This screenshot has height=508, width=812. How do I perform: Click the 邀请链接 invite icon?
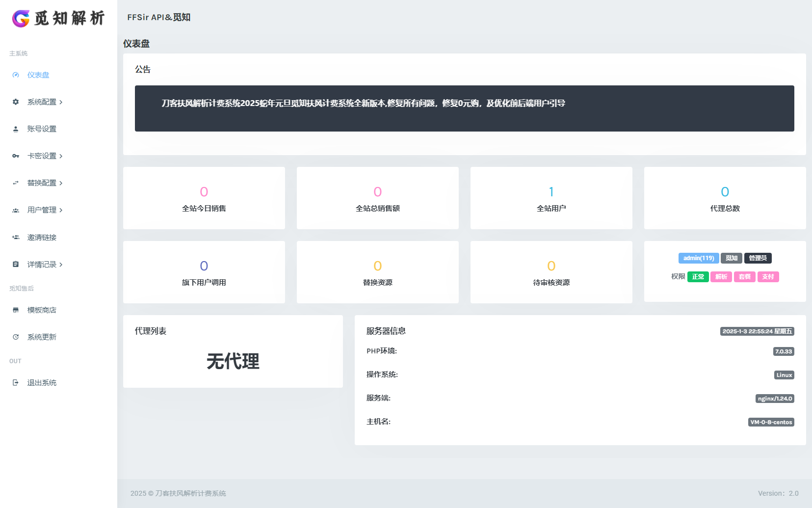pyautogui.click(x=15, y=237)
